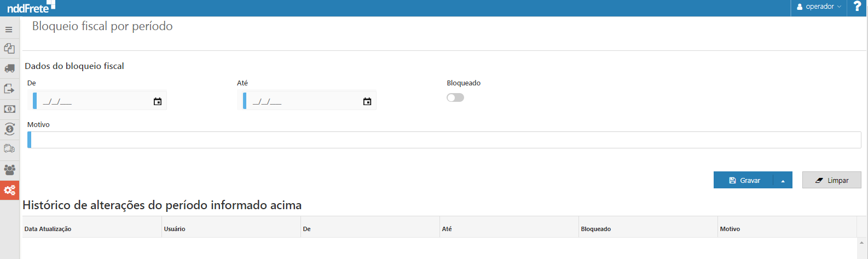Screen dimensions: 868x259
Task: Click the Limpar button
Action: (831, 180)
